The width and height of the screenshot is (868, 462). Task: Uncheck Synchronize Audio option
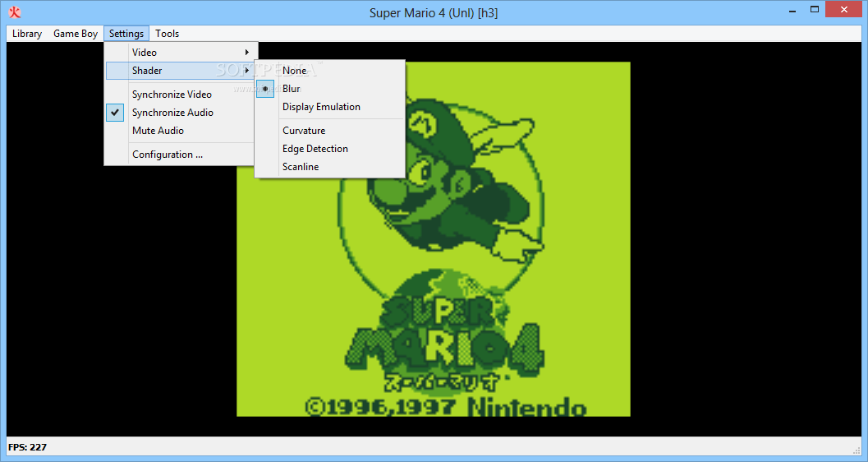click(x=180, y=113)
